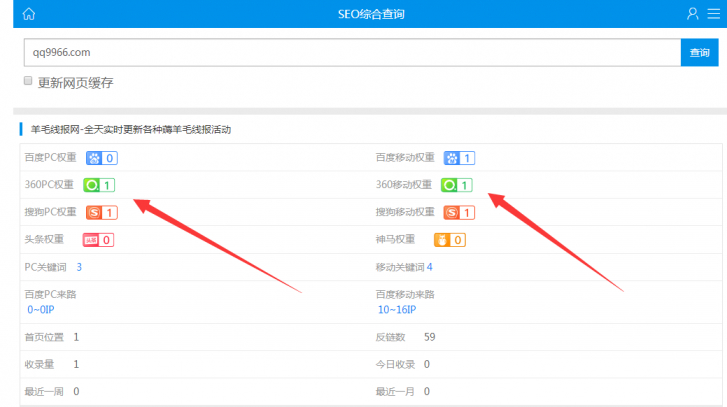Click the 搜狗移动权重 label
The image size is (727, 407).
[x=405, y=212]
